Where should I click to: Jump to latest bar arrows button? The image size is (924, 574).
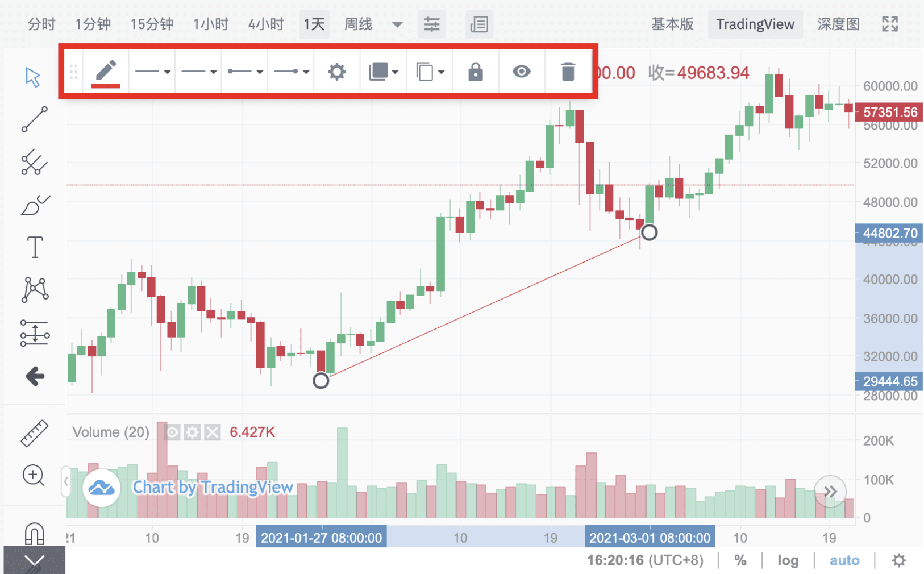tap(830, 492)
